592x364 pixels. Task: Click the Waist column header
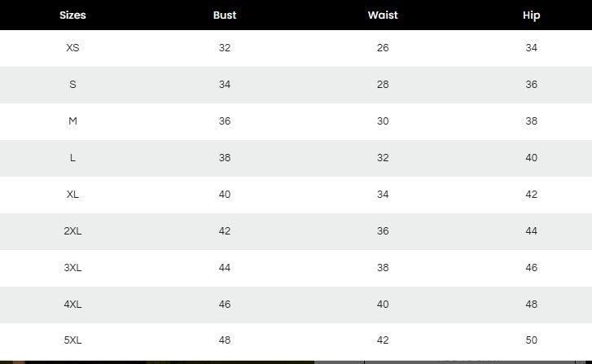coord(383,15)
